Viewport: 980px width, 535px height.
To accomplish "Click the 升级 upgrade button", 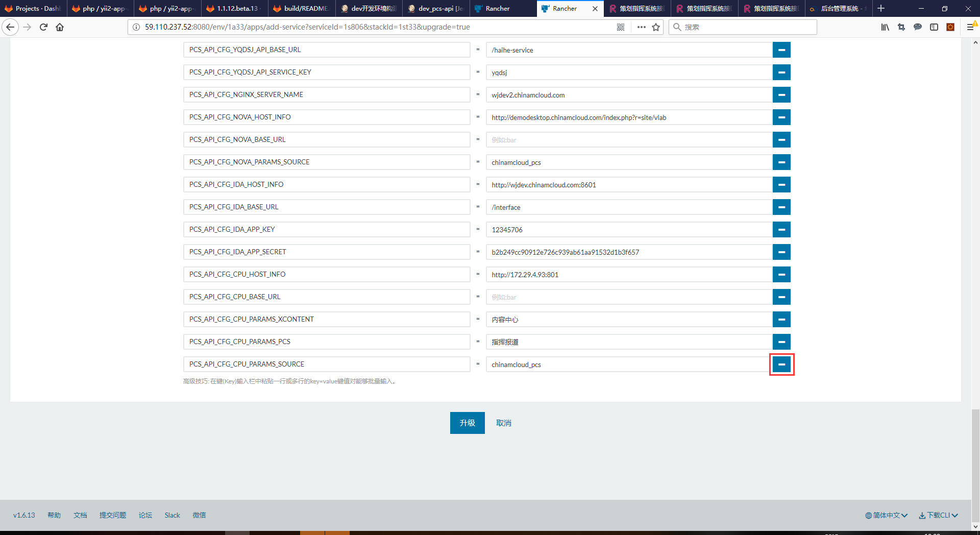I will click(468, 423).
